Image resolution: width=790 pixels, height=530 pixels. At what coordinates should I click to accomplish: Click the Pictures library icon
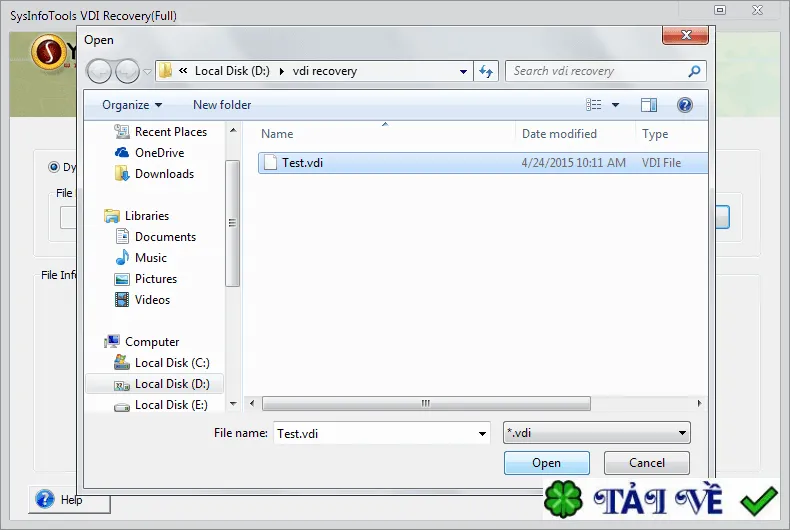(x=122, y=279)
